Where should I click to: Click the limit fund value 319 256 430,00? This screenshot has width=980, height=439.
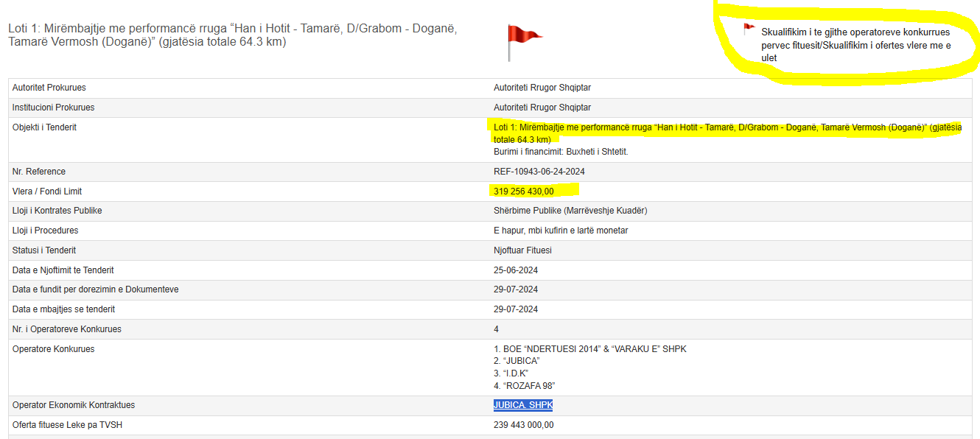[x=523, y=192]
